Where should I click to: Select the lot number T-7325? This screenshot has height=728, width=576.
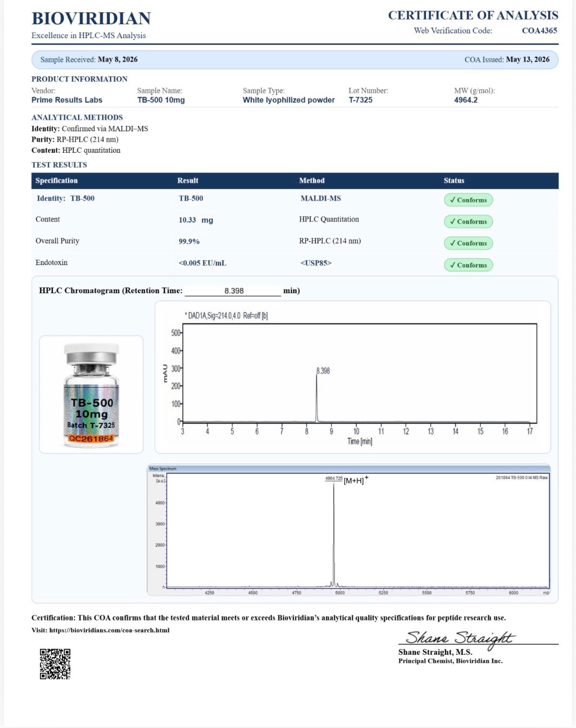[x=361, y=100]
